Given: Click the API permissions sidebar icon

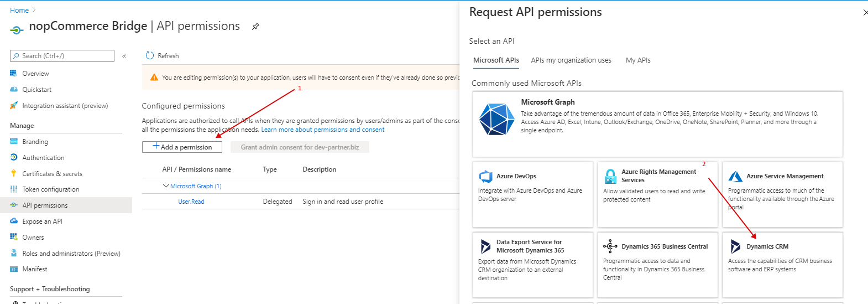Looking at the screenshot, I should (14, 205).
